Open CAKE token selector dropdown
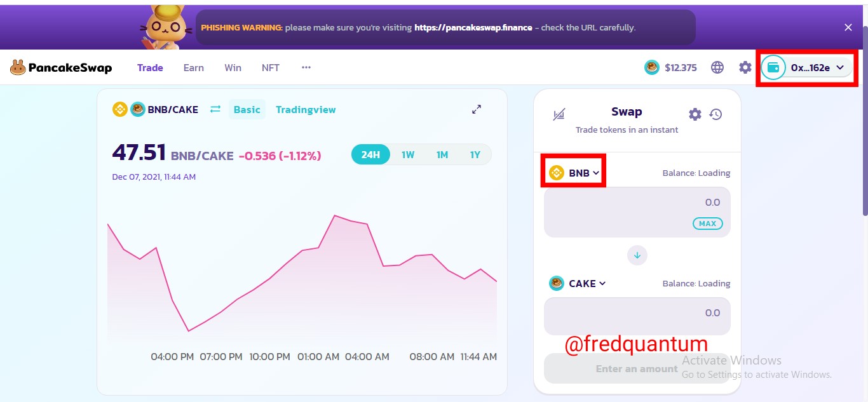Image resolution: width=868 pixels, height=402 pixels. coord(578,283)
